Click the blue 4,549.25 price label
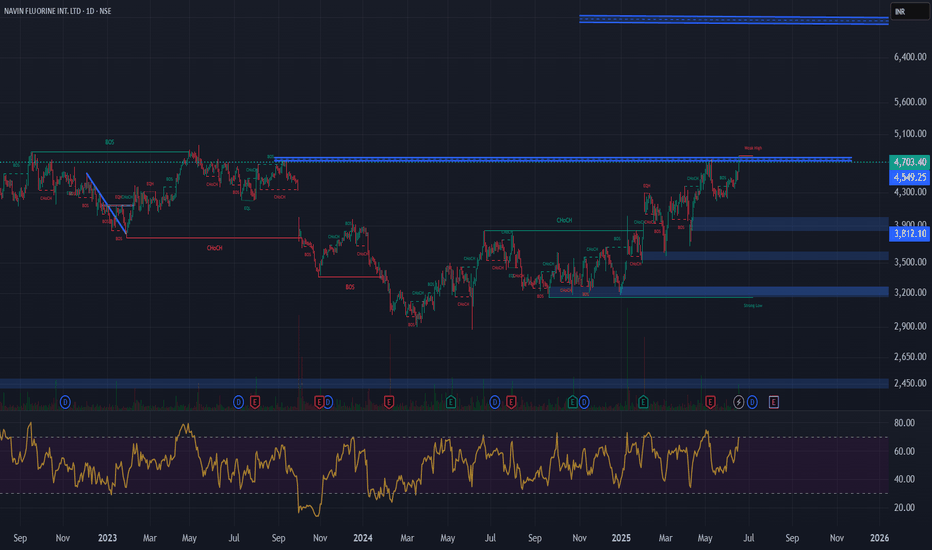The width and height of the screenshot is (932, 550). 909,177
